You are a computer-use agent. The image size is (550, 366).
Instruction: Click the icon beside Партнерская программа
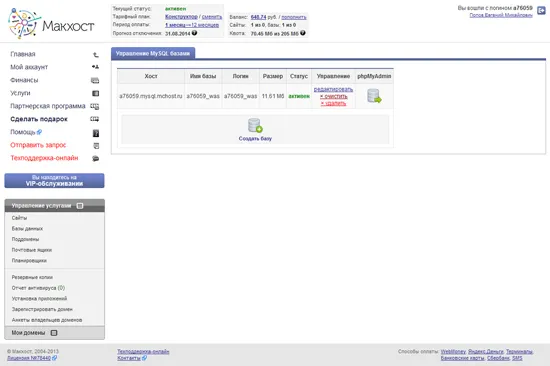pos(95,106)
